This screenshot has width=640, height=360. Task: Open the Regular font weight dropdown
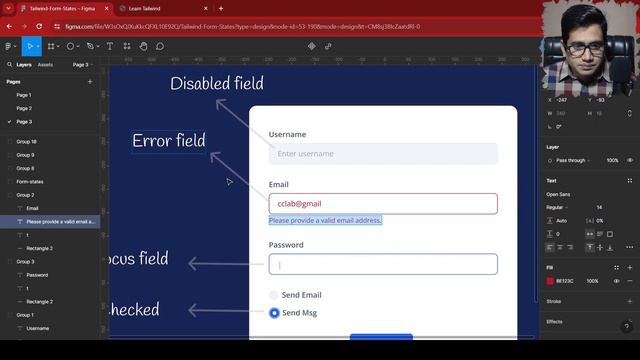coord(557,207)
